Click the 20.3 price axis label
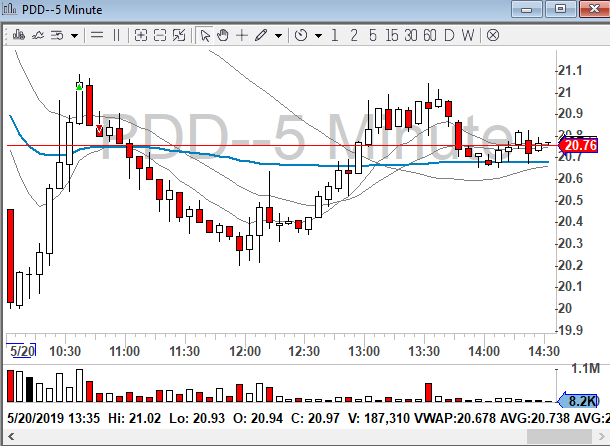This screenshot has width=610, height=446. 570,244
